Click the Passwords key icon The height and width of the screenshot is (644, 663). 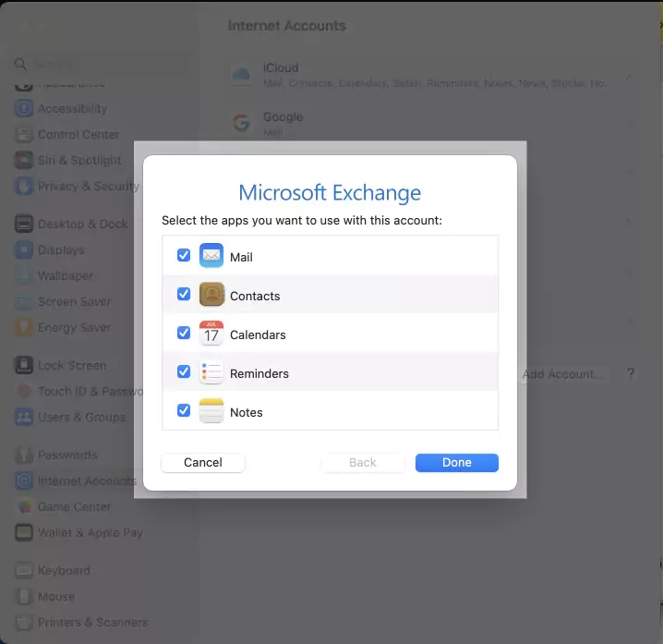pos(24,455)
